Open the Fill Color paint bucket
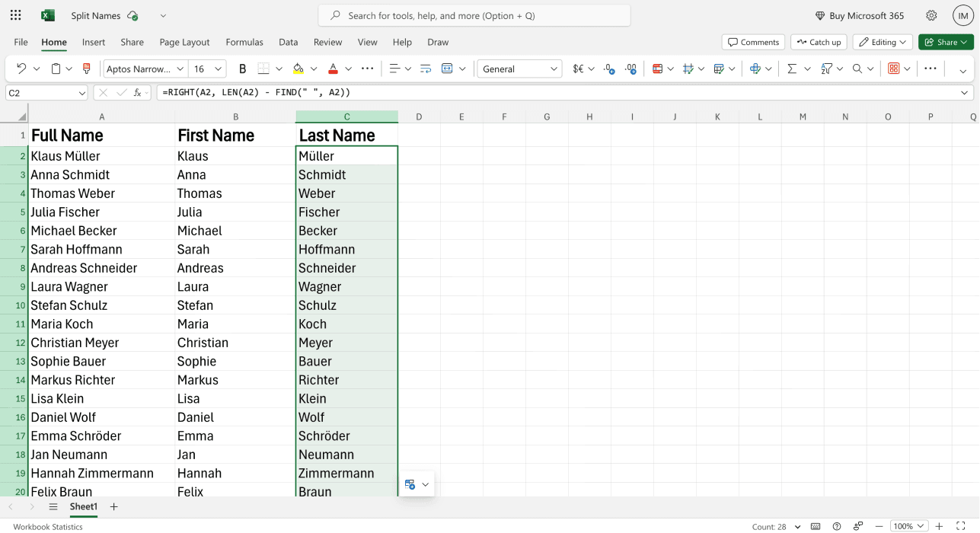The width and height of the screenshot is (980, 533). pyautogui.click(x=298, y=69)
